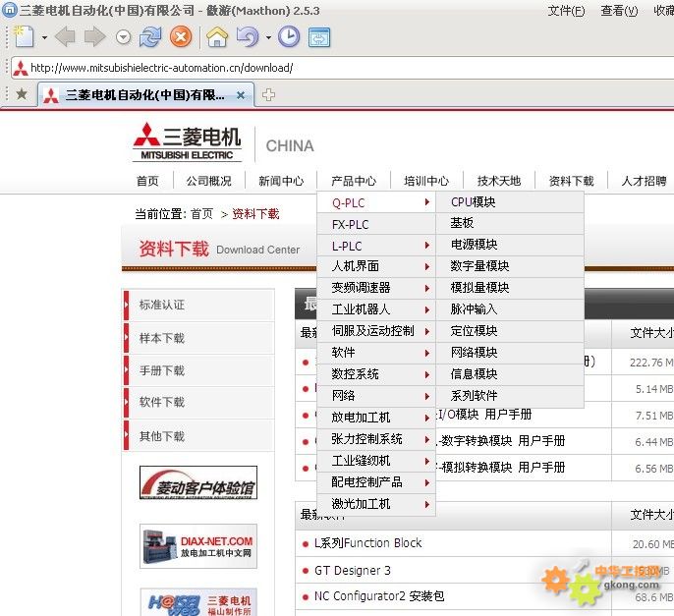
Task: Open 标准认证 in the left sidebar
Action: 198,305
